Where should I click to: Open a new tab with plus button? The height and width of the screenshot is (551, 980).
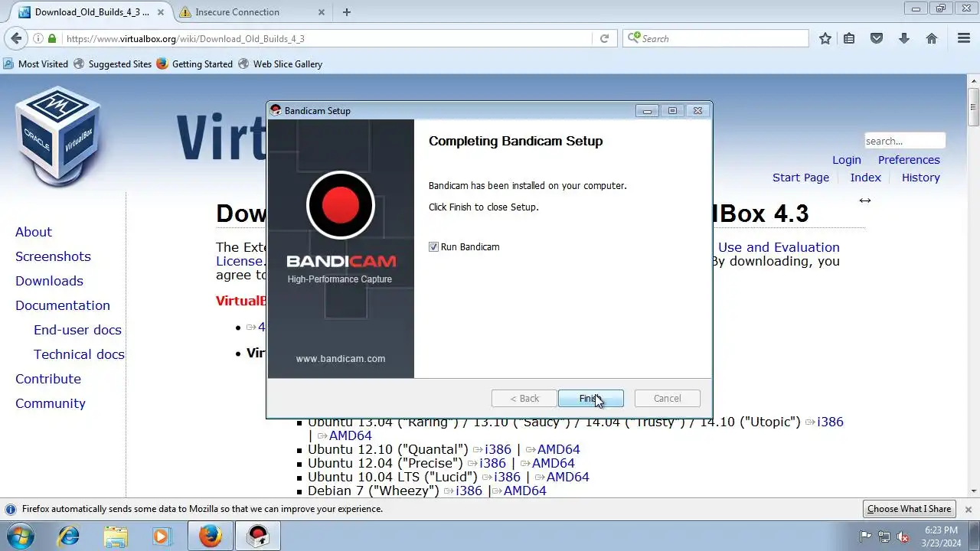(x=347, y=12)
